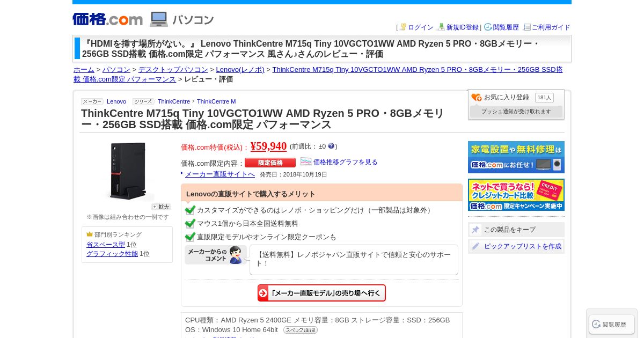Go to ホーム breadcrumb
The width and height of the screenshot is (644, 338).
click(84, 69)
